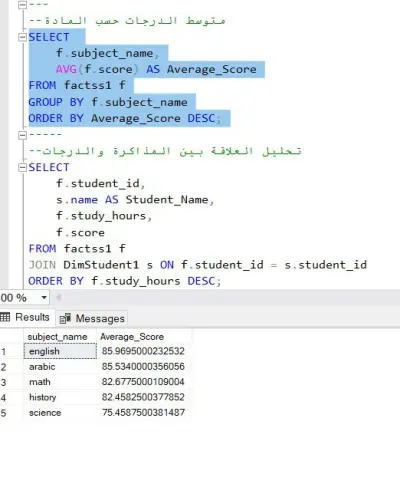Select the 'math' cell

pyautogui.click(x=60, y=382)
